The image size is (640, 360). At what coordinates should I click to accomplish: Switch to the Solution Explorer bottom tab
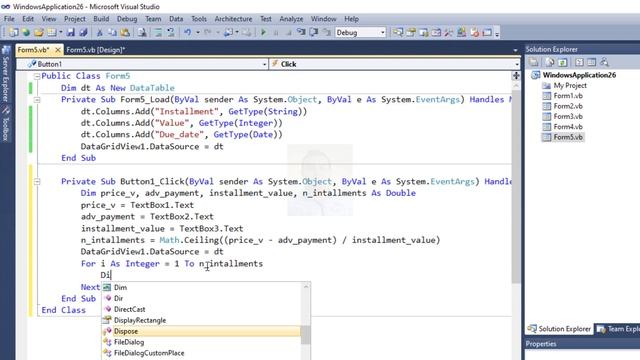(x=559, y=329)
